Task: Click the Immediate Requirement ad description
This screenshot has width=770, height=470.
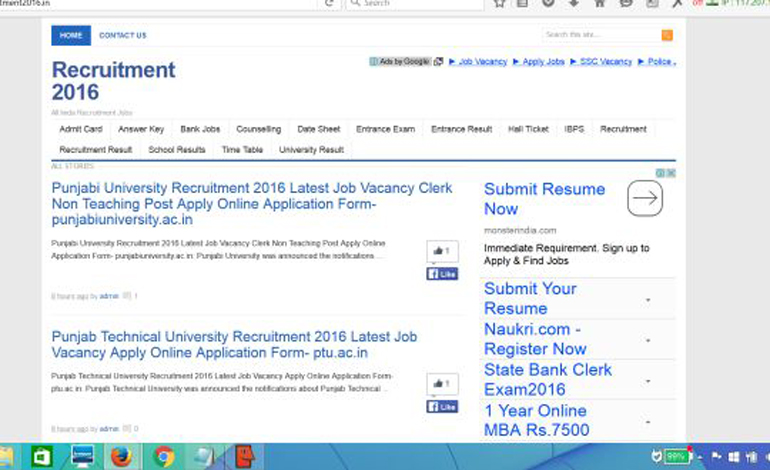Action: click(567, 254)
